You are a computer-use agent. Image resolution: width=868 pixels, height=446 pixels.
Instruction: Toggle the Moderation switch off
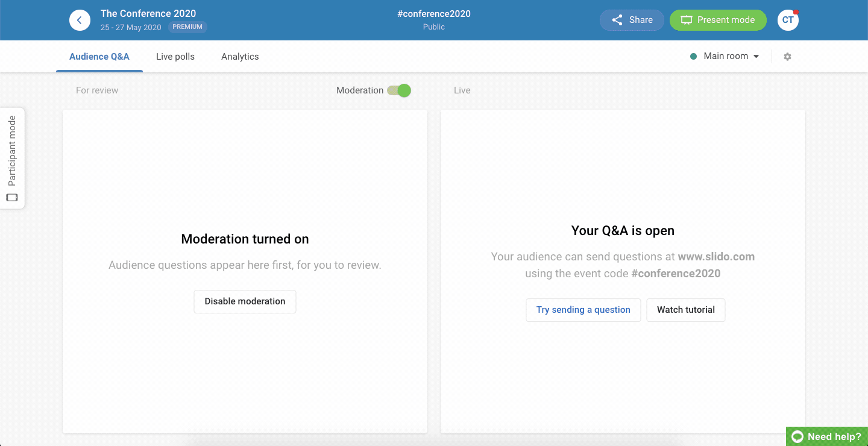tap(398, 90)
